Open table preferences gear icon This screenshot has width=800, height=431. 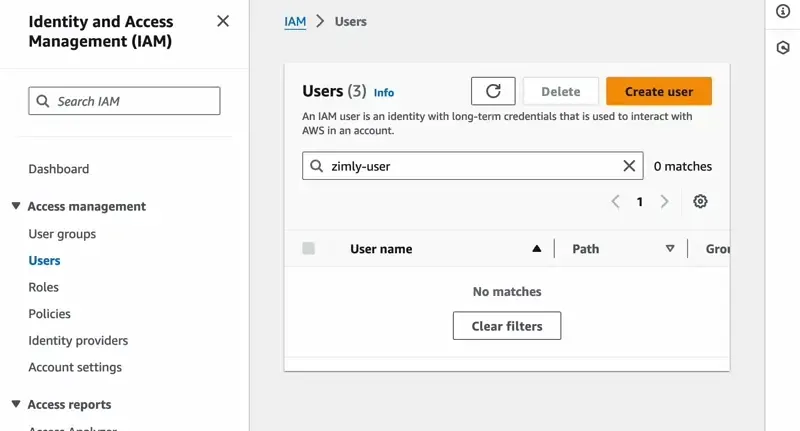(700, 201)
